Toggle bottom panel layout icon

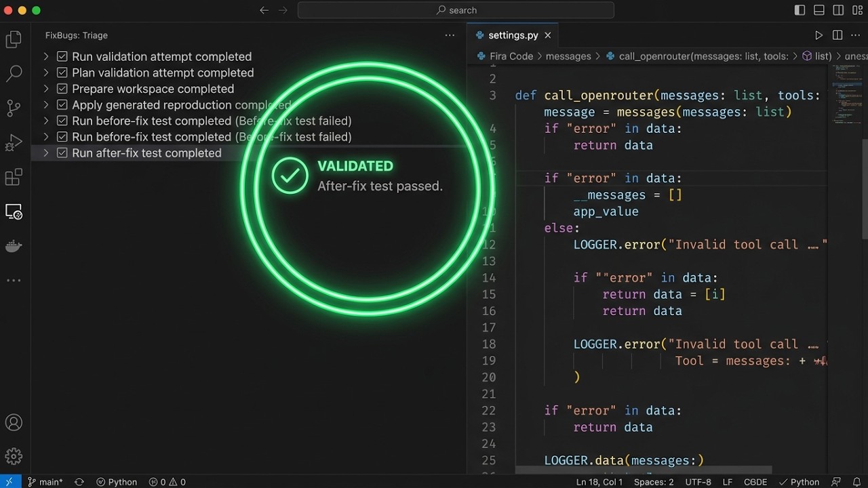click(819, 10)
